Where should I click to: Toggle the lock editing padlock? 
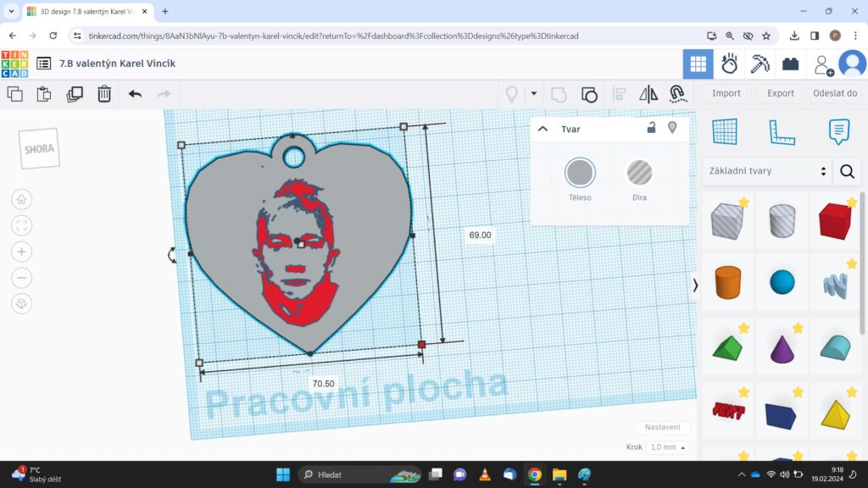[651, 128]
